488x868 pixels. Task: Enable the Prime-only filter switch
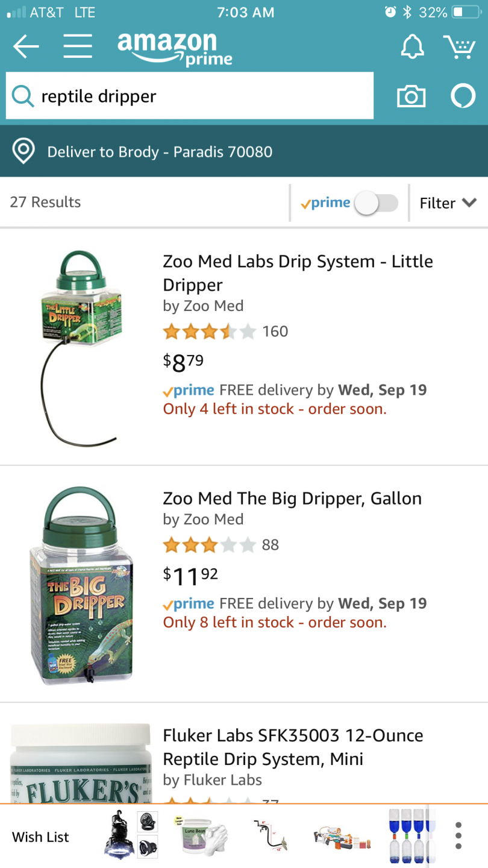coord(376,203)
